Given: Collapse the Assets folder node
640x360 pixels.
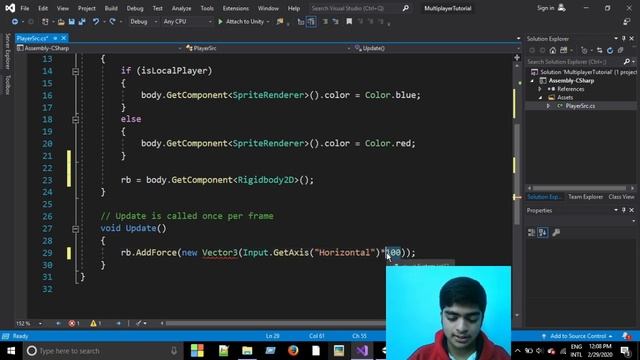Looking at the screenshot, I should point(540,98).
